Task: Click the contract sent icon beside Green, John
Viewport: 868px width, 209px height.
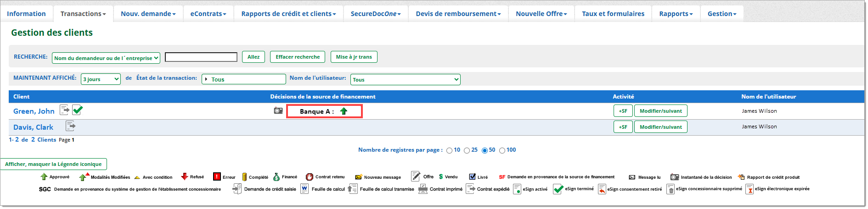Action: [65, 110]
